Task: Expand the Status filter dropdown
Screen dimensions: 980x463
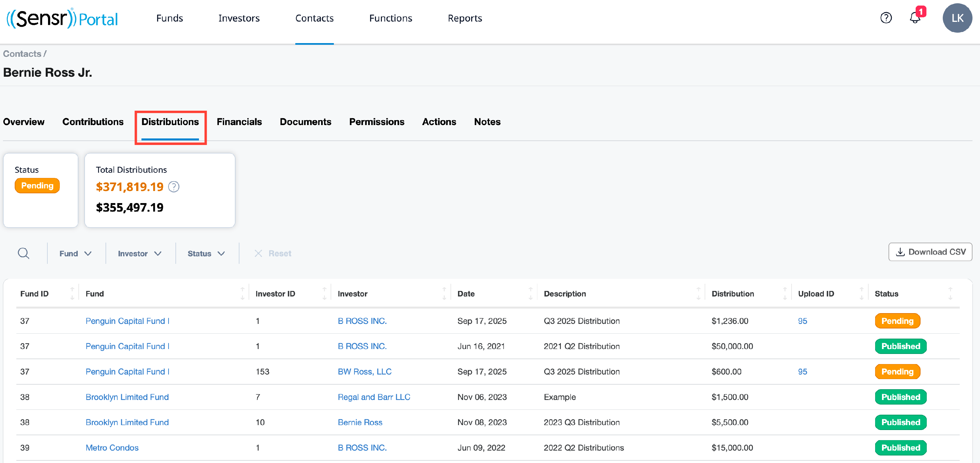Action: point(206,254)
